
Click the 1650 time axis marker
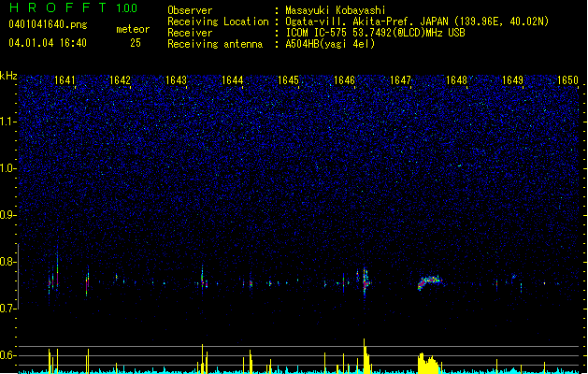tap(567, 80)
